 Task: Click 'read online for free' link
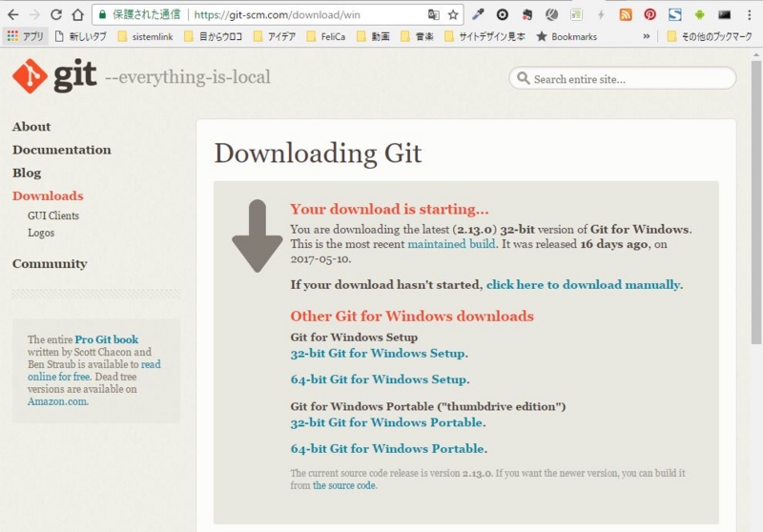point(93,371)
